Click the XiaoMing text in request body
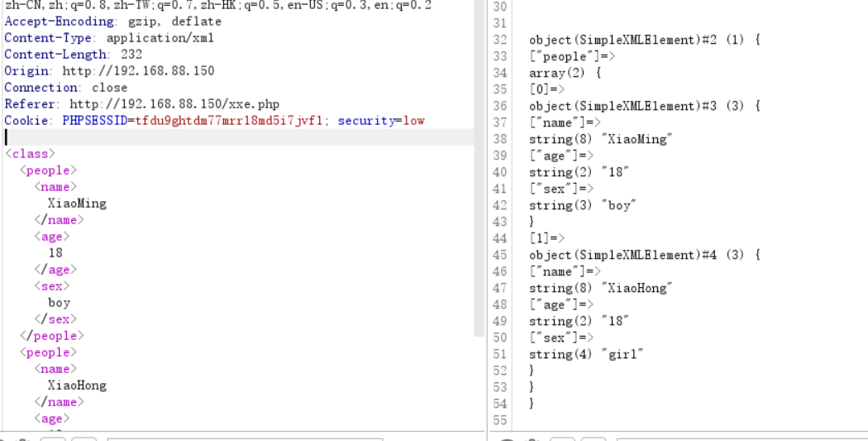The image size is (868, 441). pos(77,204)
